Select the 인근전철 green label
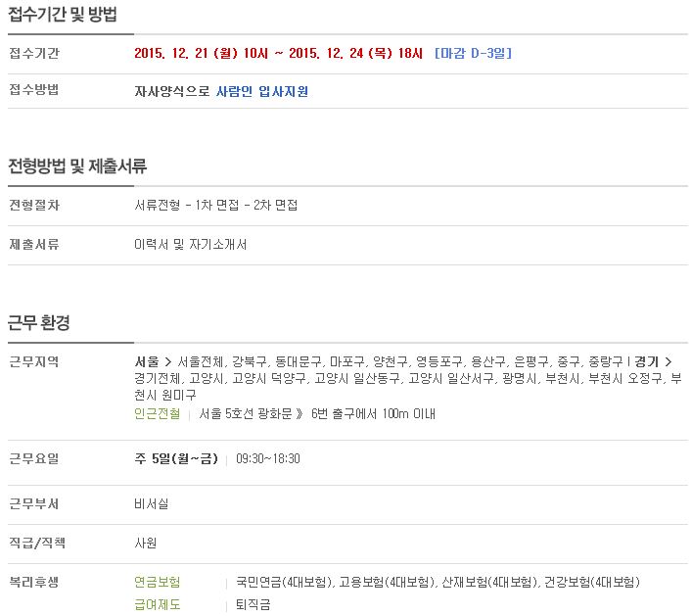The height and width of the screenshot is (616, 691). 158,413
